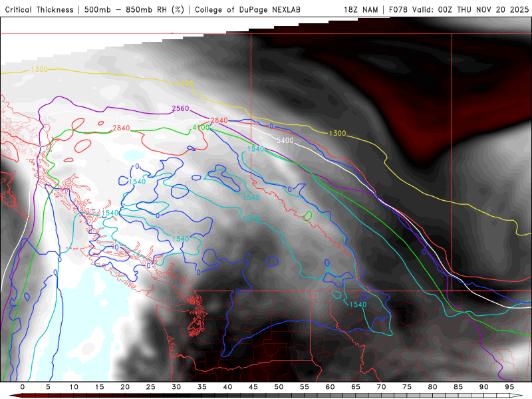Select the colorbar's "35" scale label
Screen dimensions: 532x399
(x=202, y=387)
